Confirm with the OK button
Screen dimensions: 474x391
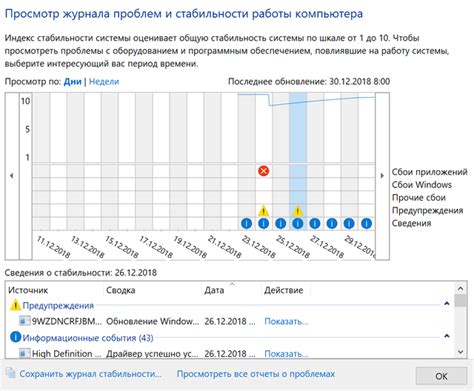coord(441,376)
